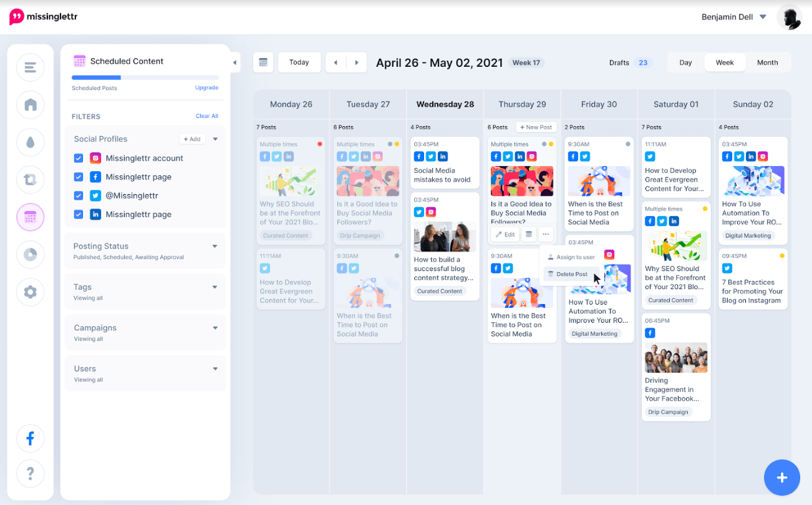Expand the Users filter
Image resolution: width=812 pixels, height=505 pixels.
[x=215, y=369]
